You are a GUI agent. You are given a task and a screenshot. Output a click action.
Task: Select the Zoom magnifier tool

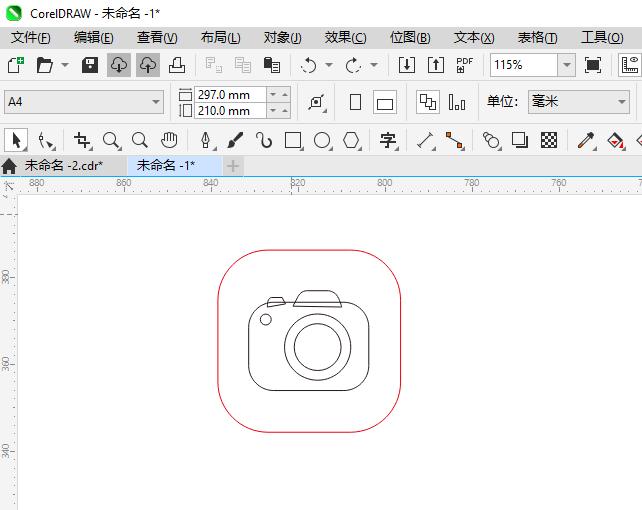pyautogui.click(x=111, y=140)
